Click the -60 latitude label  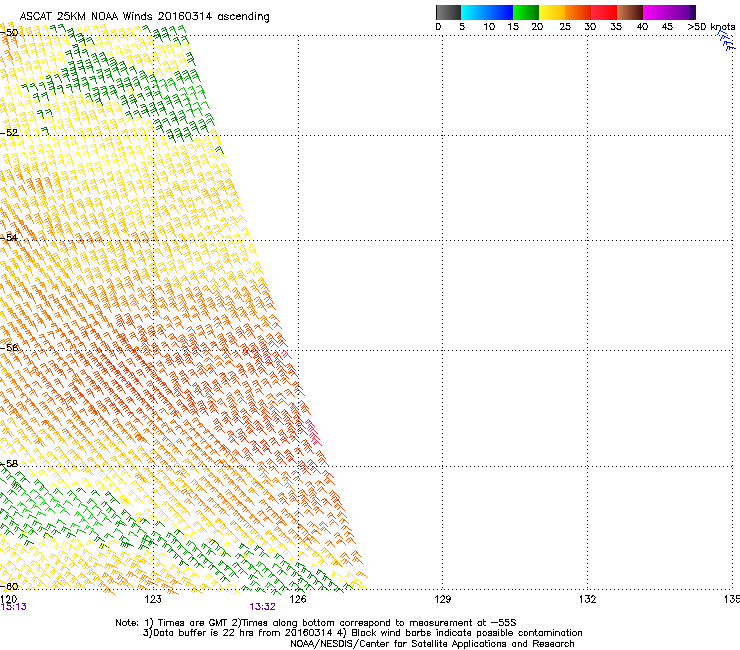9,586
